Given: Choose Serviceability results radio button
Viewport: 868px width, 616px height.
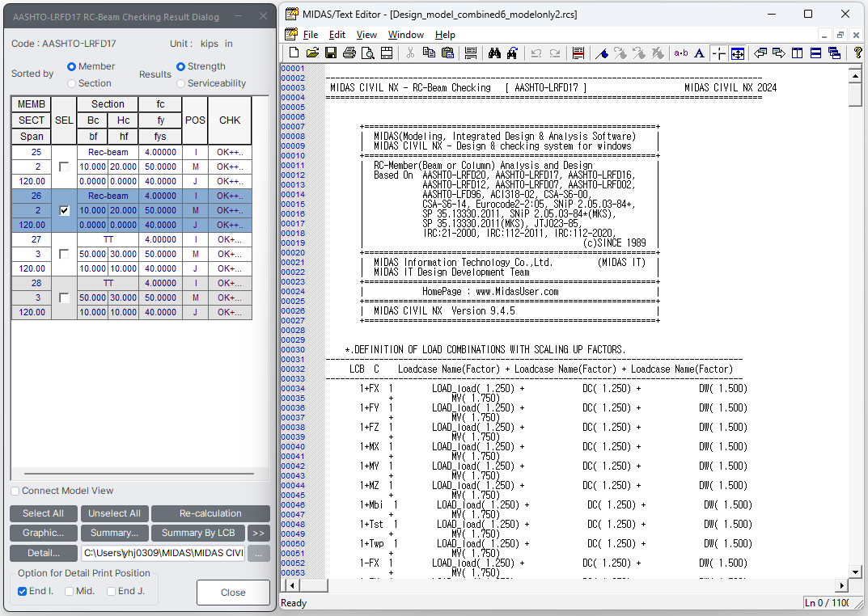Looking at the screenshot, I should tap(180, 83).
